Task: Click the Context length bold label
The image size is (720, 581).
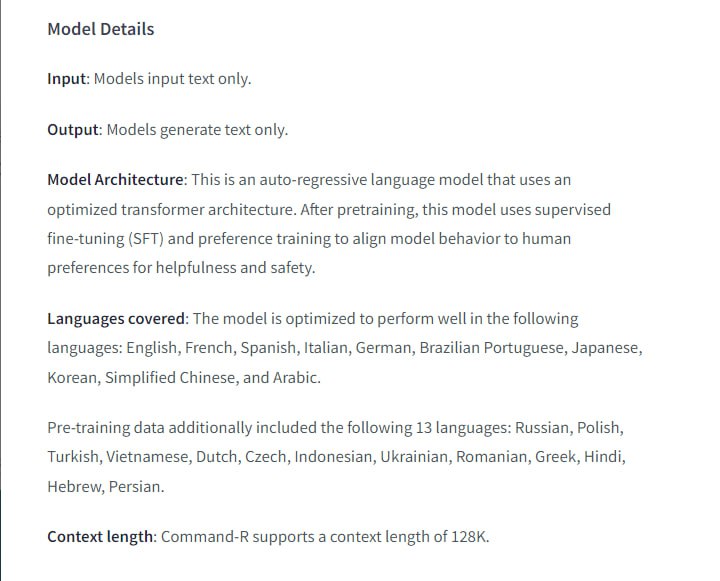Action: 101,537
